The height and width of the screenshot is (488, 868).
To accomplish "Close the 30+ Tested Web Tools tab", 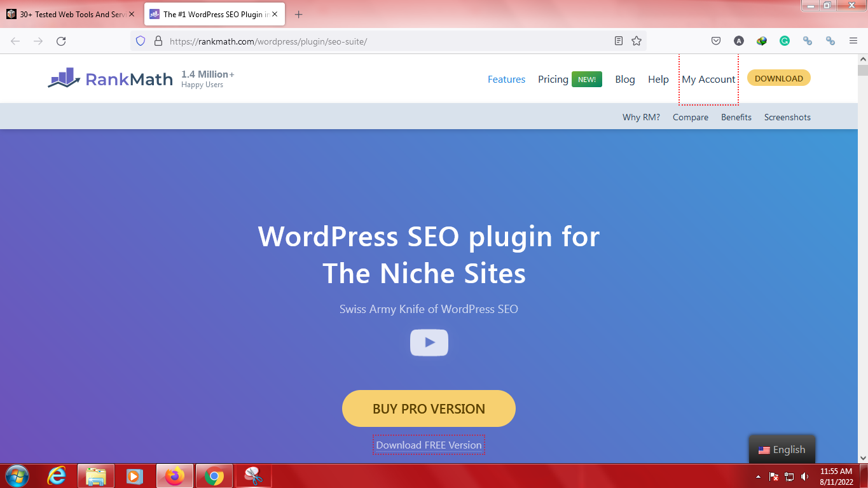I will coord(132,14).
